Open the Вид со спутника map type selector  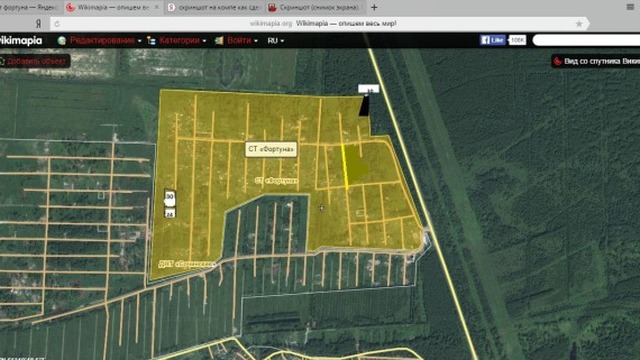pyautogui.click(x=596, y=62)
